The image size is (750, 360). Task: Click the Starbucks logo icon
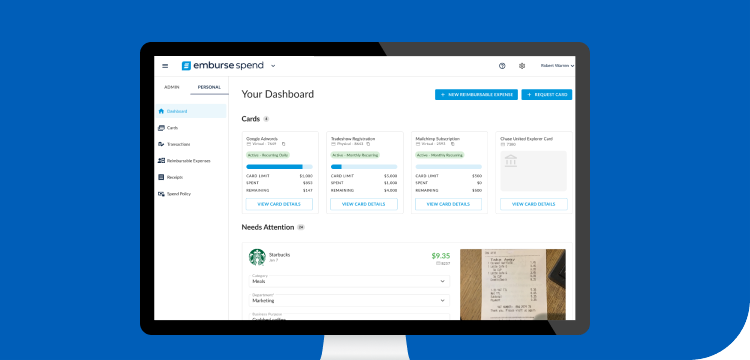(257, 257)
